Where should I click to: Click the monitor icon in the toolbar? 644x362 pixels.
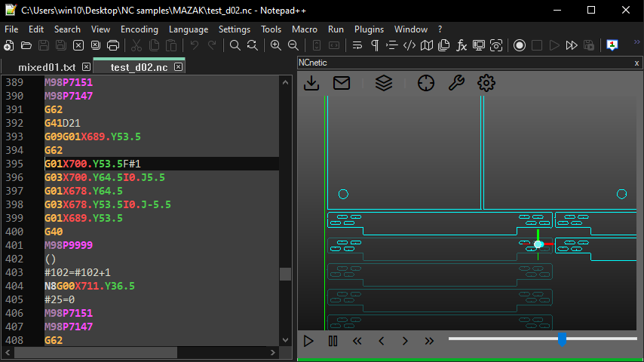(479, 45)
